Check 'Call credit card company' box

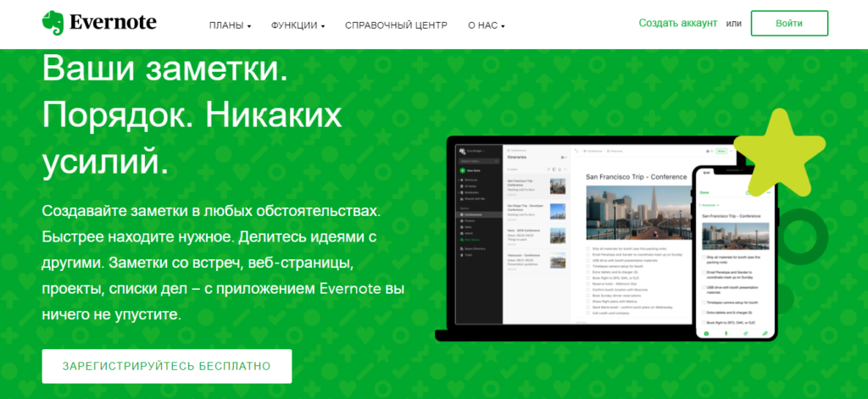[x=588, y=313]
